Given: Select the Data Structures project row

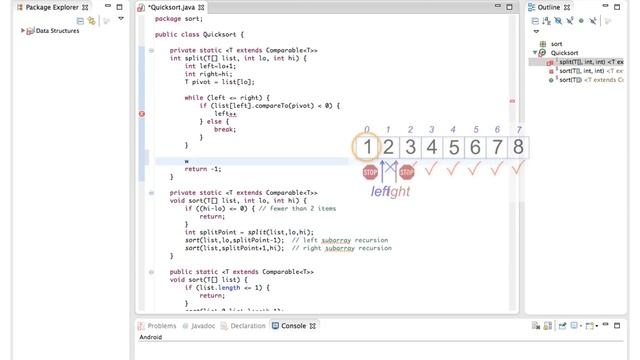Looking at the screenshot, I should 53,31.
